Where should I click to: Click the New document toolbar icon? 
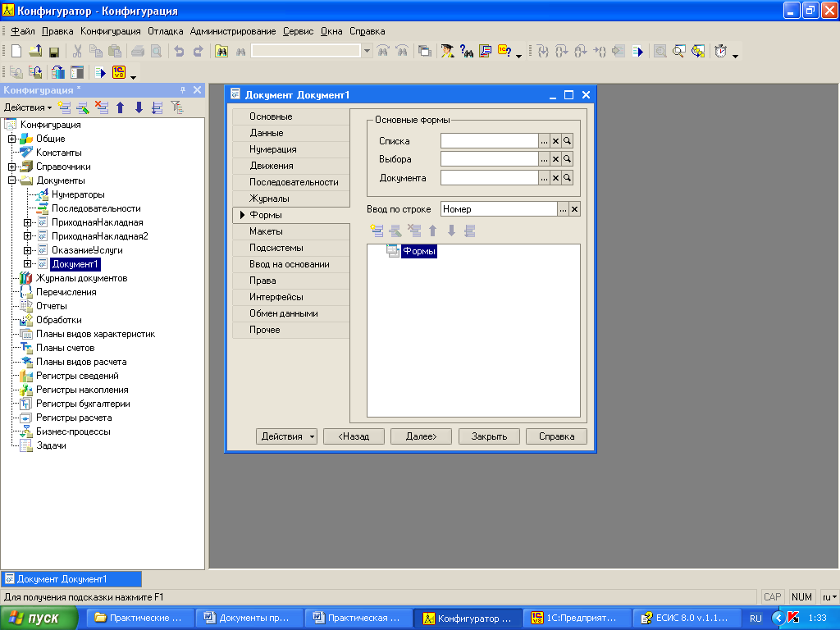(x=16, y=51)
